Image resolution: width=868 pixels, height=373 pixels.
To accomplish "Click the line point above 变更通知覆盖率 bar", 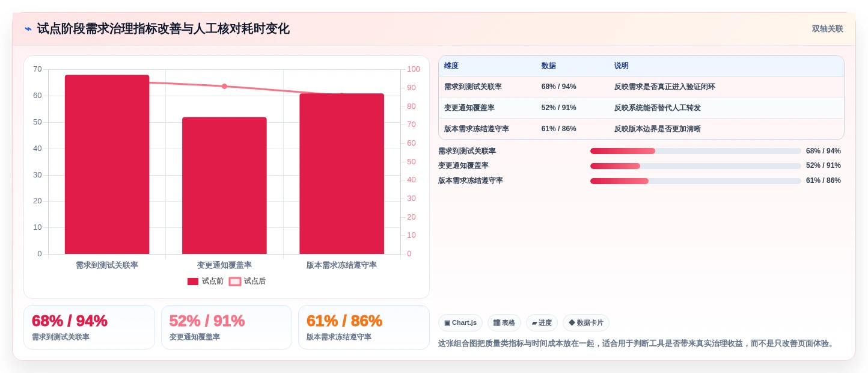I will point(224,86).
